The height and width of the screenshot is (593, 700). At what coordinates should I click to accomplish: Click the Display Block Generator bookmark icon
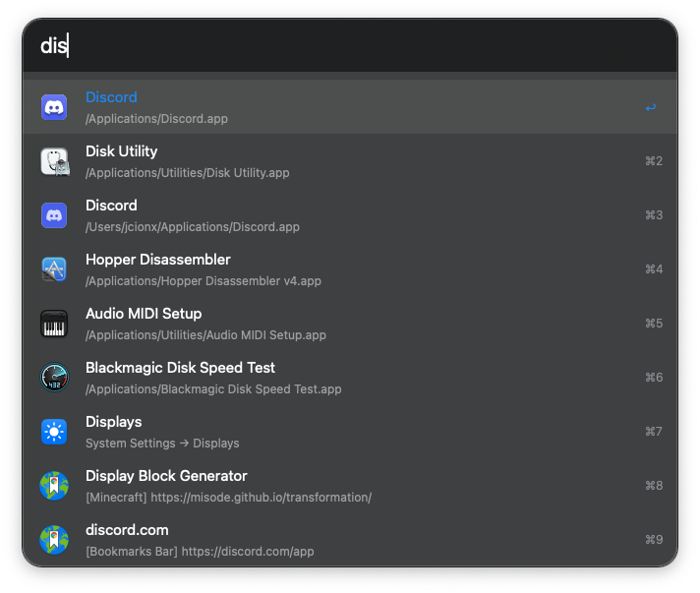click(54, 486)
